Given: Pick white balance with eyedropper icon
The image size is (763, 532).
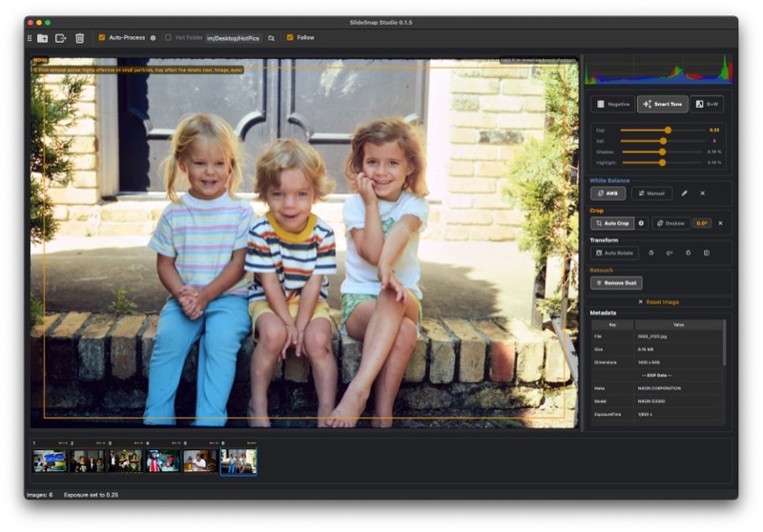Looking at the screenshot, I should coord(684,194).
